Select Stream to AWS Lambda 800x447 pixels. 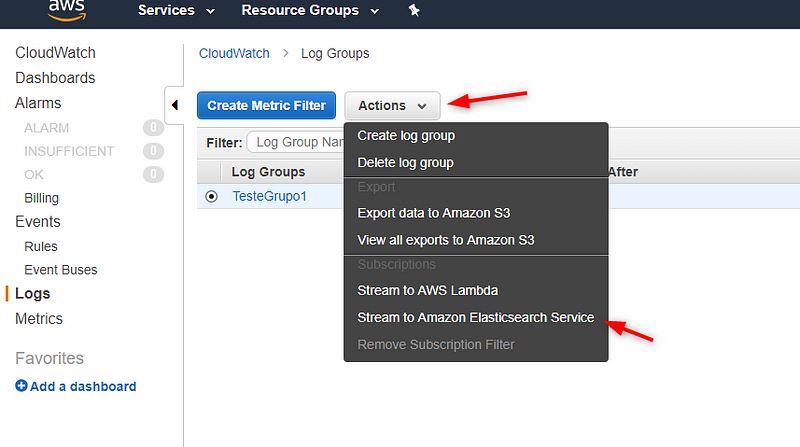(x=428, y=291)
